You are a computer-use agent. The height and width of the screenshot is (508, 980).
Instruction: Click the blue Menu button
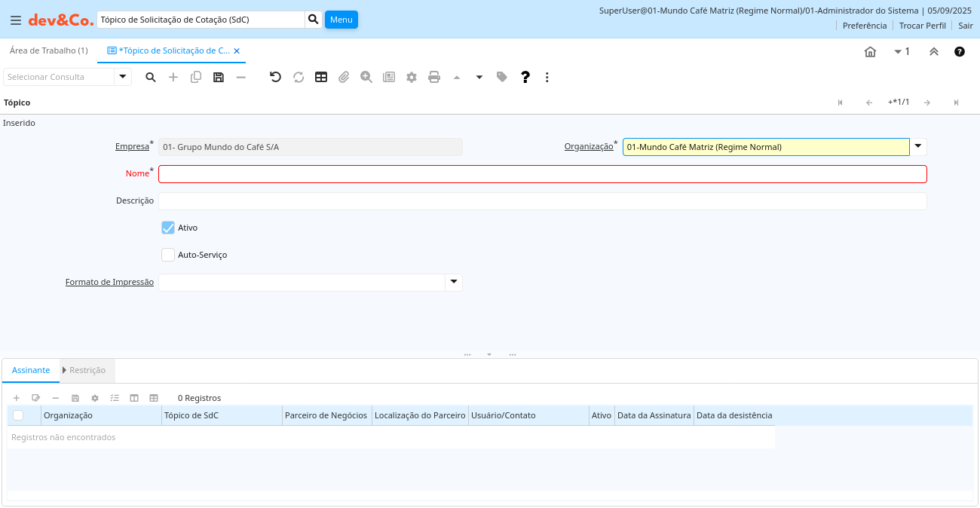click(341, 20)
